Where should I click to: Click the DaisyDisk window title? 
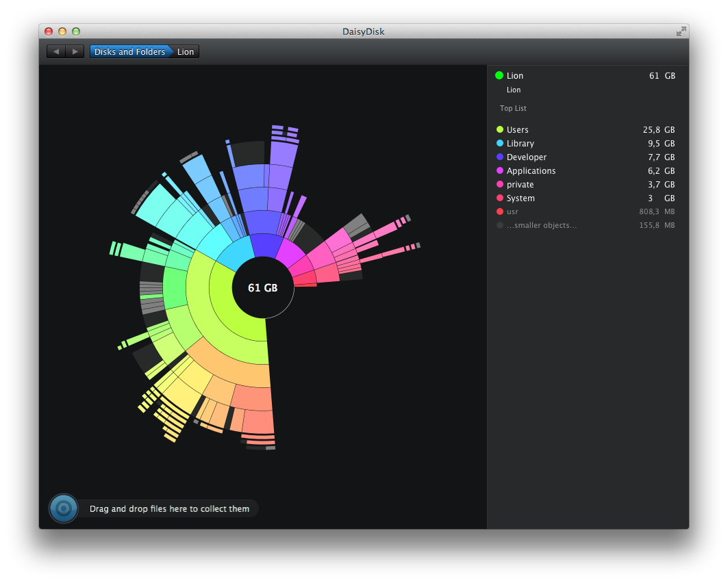(x=364, y=31)
